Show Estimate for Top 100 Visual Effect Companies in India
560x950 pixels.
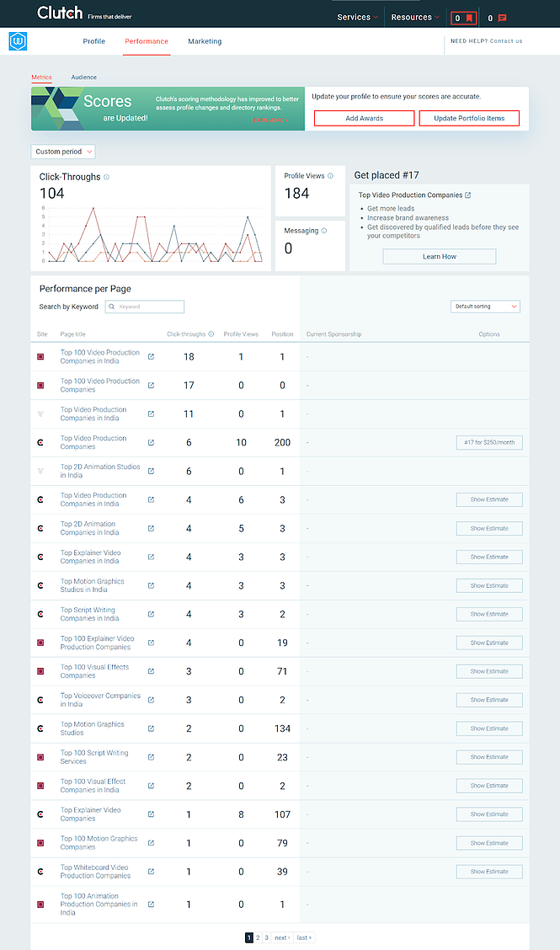pos(489,786)
